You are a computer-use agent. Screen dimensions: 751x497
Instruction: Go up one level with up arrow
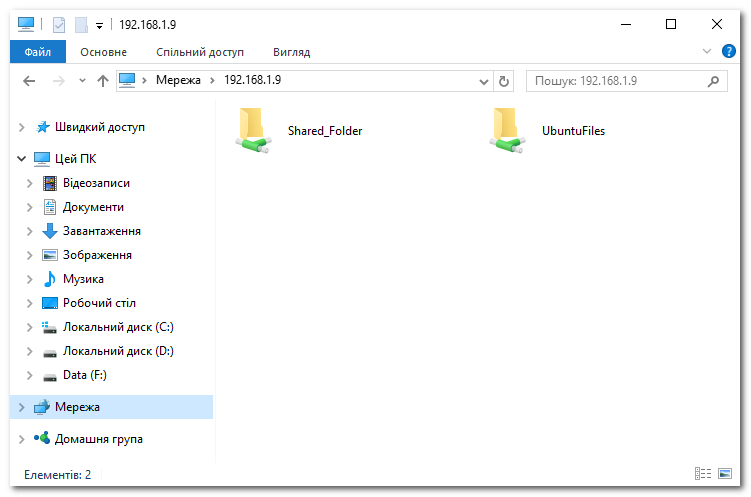102,81
